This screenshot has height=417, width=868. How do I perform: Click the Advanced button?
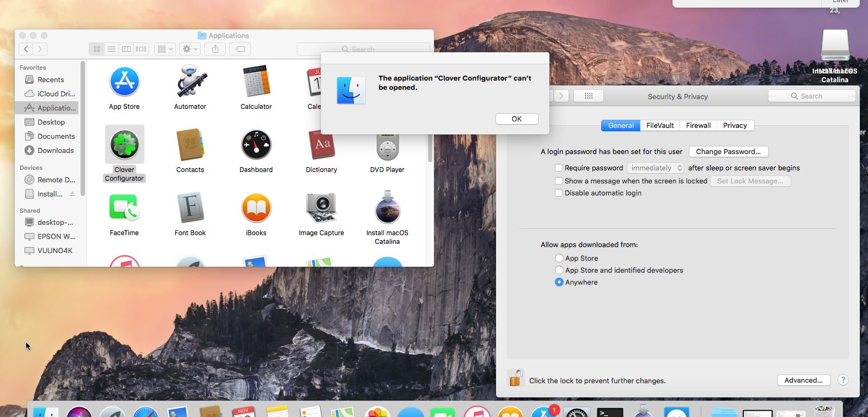(x=803, y=380)
